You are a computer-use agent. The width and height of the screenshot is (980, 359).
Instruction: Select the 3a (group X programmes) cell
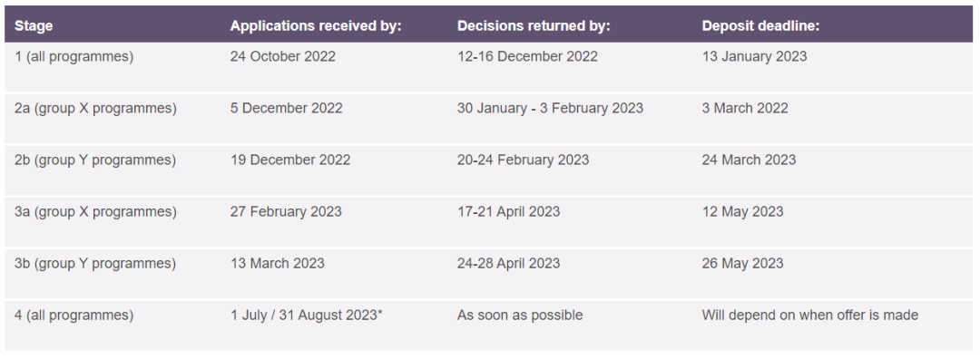(x=95, y=212)
